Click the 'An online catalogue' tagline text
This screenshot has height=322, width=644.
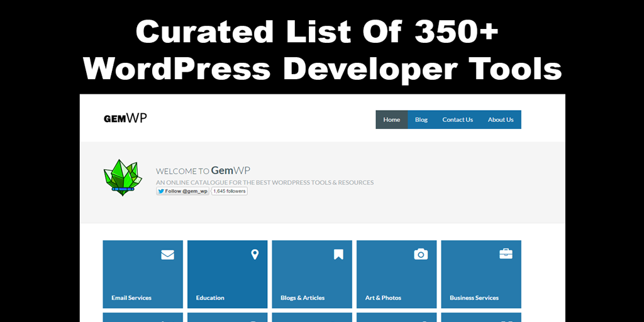pos(265,182)
